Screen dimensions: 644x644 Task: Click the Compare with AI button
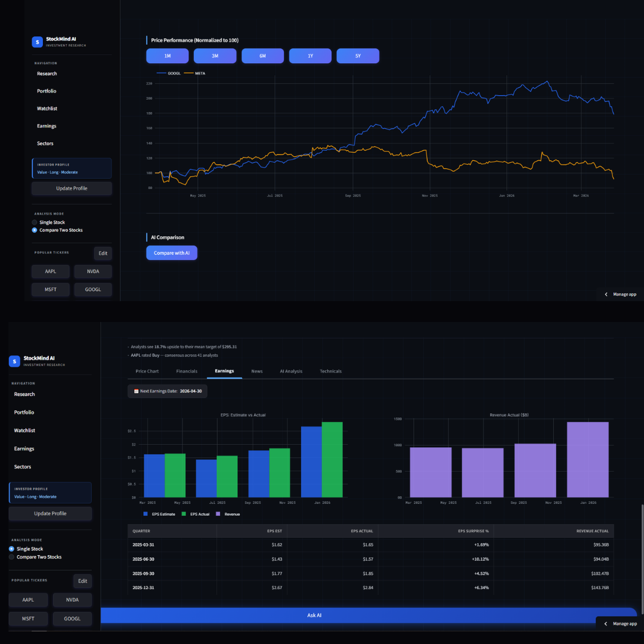click(172, 253)
